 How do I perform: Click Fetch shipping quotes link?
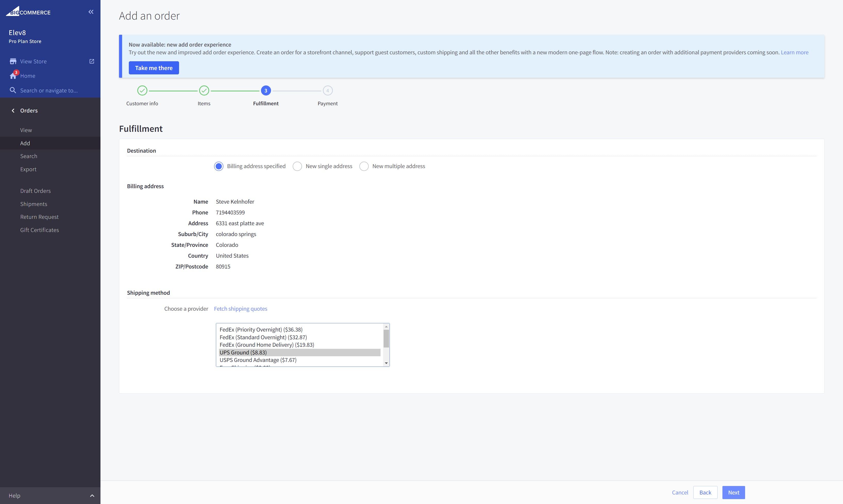point(240,309)
